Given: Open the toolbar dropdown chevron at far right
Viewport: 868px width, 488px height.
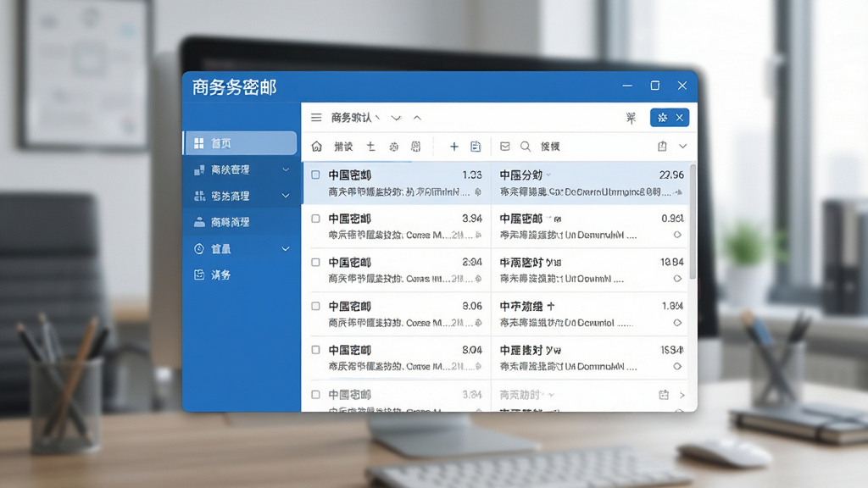Looking at the screenshot, I should pyautogui.click(x=683, y=146).
